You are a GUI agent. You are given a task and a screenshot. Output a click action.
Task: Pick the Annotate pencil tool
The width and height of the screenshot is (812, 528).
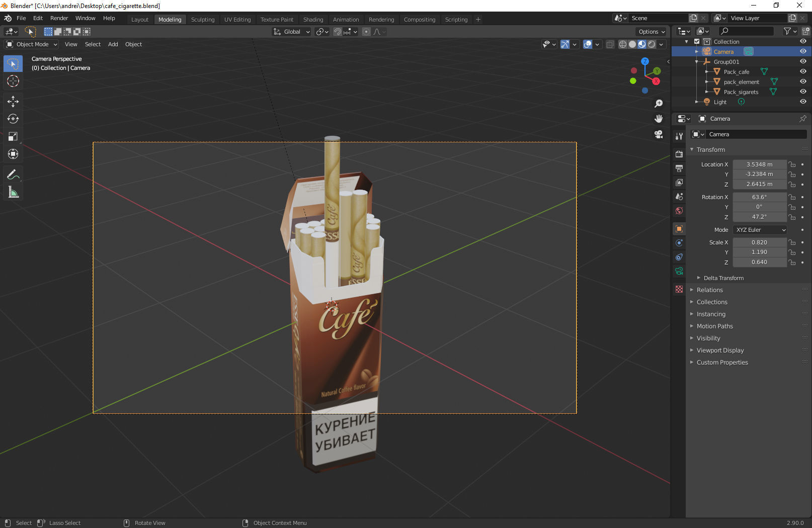coord(13,175)
